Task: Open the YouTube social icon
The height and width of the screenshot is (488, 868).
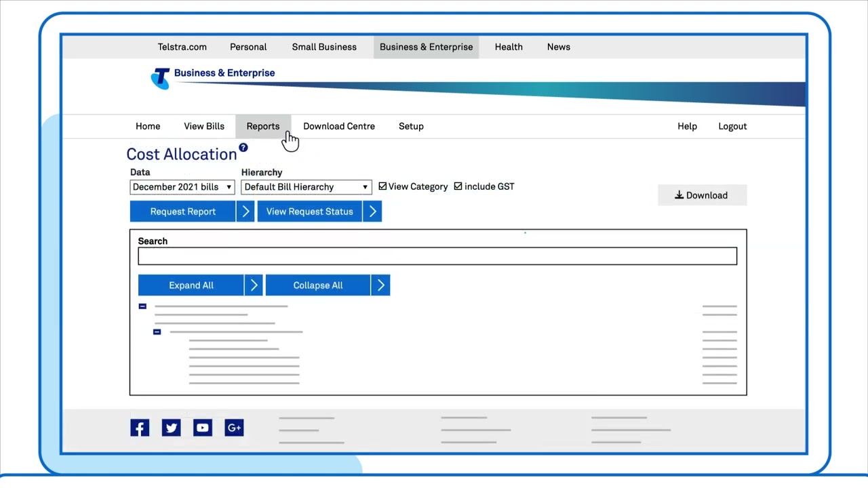Action: [x=203, y=428]
